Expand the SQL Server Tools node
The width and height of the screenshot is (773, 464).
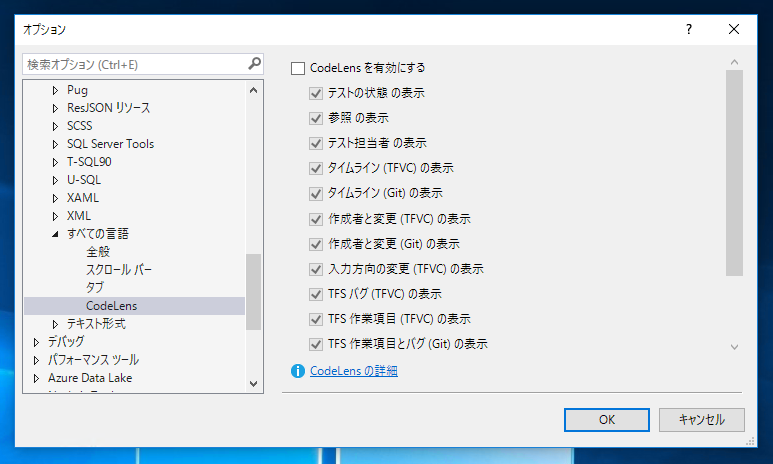coord(55,144)
